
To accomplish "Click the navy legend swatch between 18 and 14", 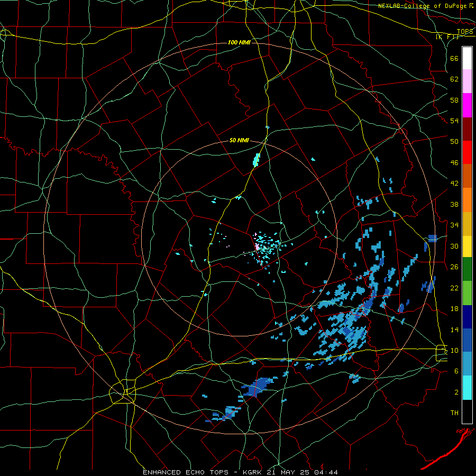I will 467,317.
